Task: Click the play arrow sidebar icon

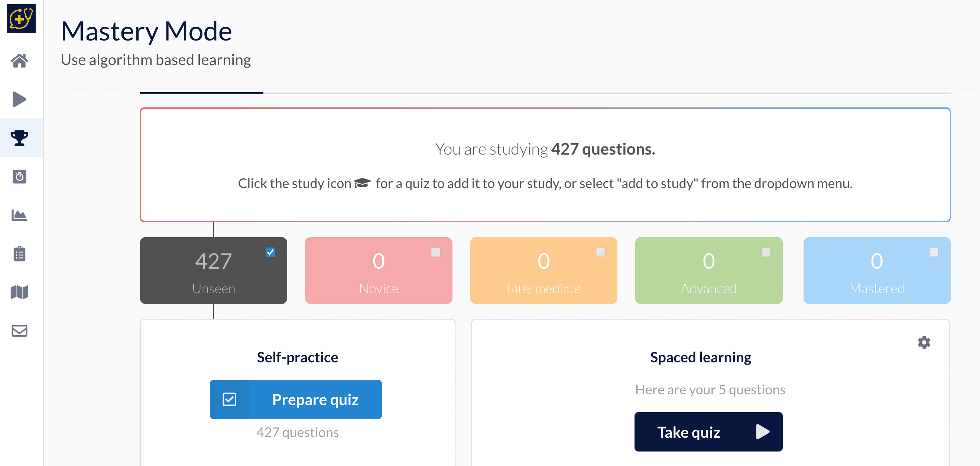Action: point(19,99)
